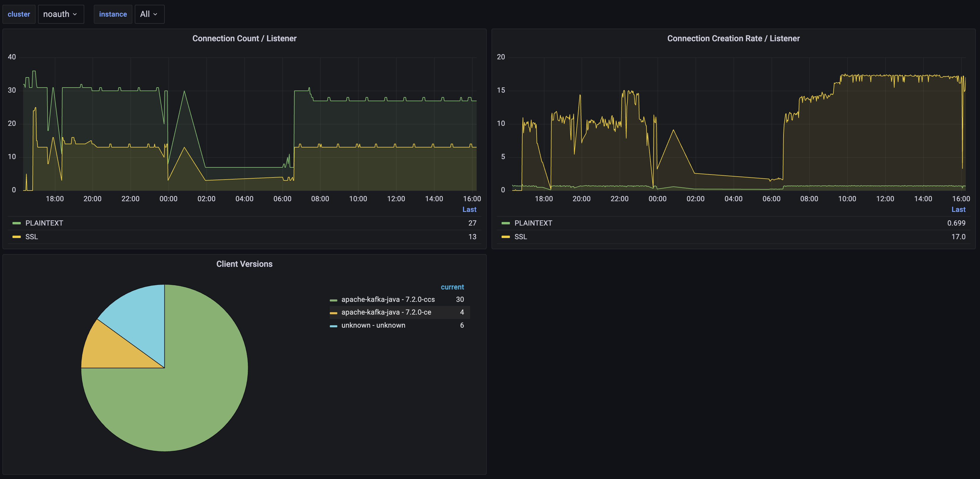
Task: Toggle apache-kafka-java - 7.2.0-ce legend entry
Action: click(x=386, y=312)
